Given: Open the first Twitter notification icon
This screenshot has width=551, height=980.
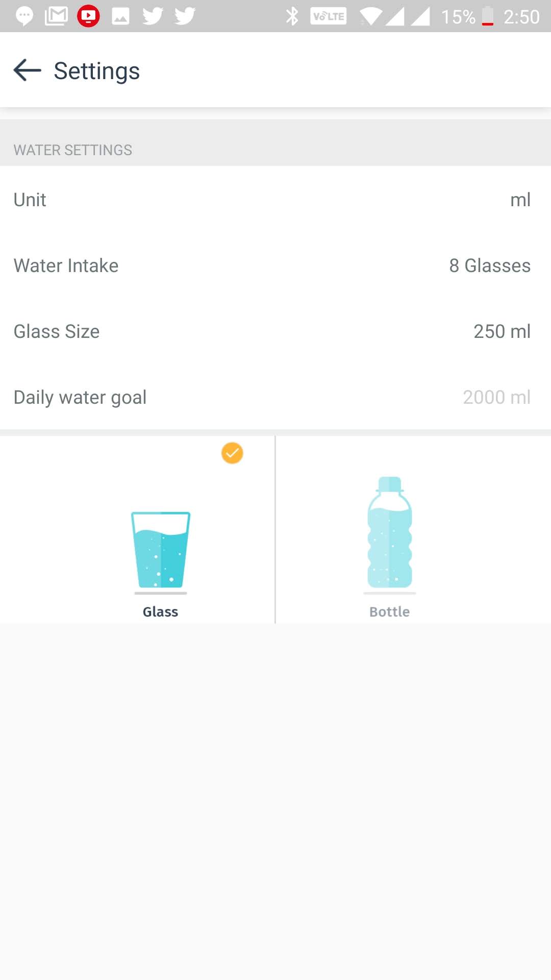Looking at the screenshot, I should pos(153,16).
